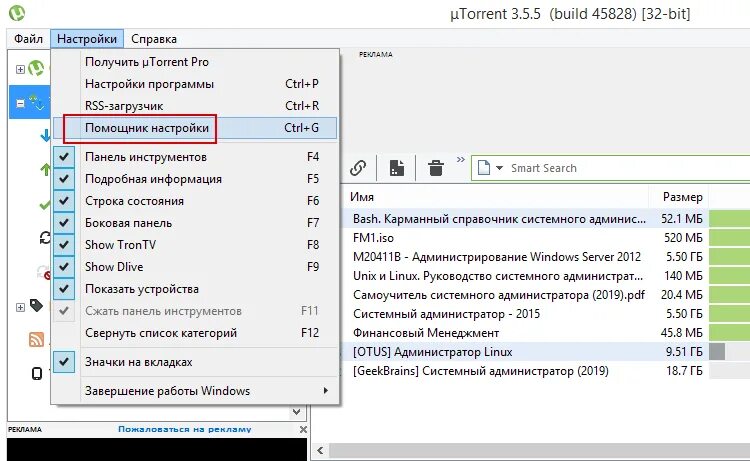750x461 pixels.
Task: Click the Smart Search document icon
Action: pos(484,168)
